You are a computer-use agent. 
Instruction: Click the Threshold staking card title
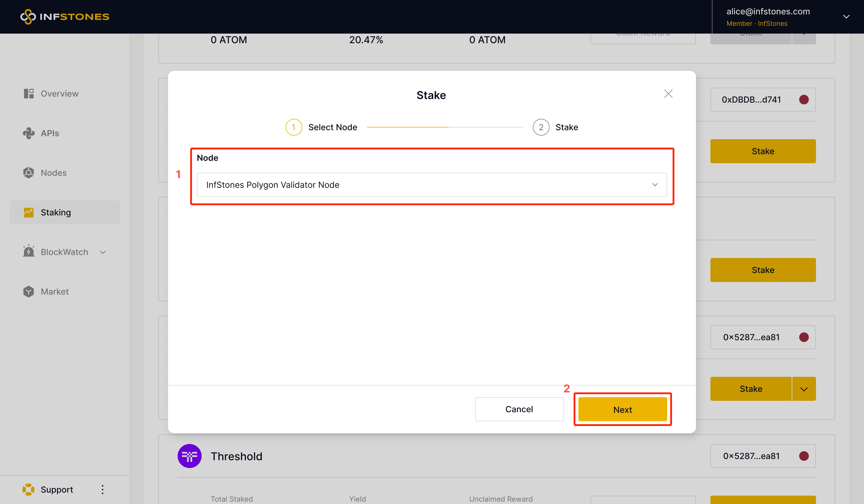[236, 456]
